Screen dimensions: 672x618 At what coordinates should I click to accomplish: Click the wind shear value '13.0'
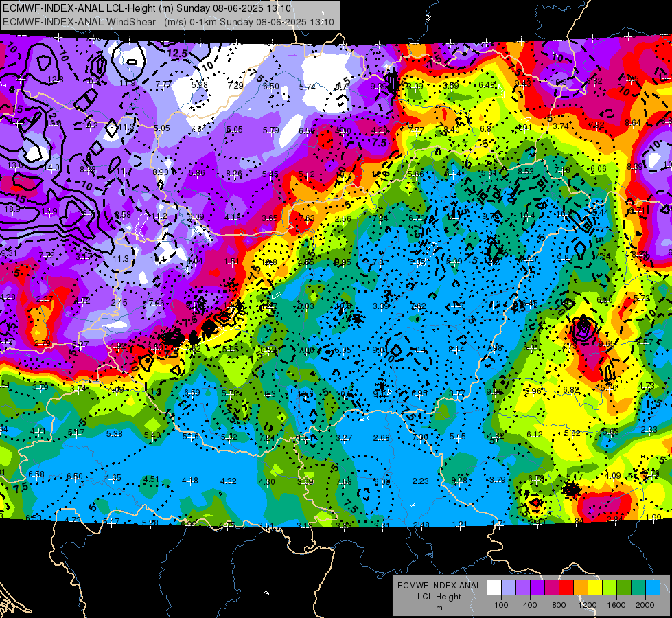coord(15,165)
